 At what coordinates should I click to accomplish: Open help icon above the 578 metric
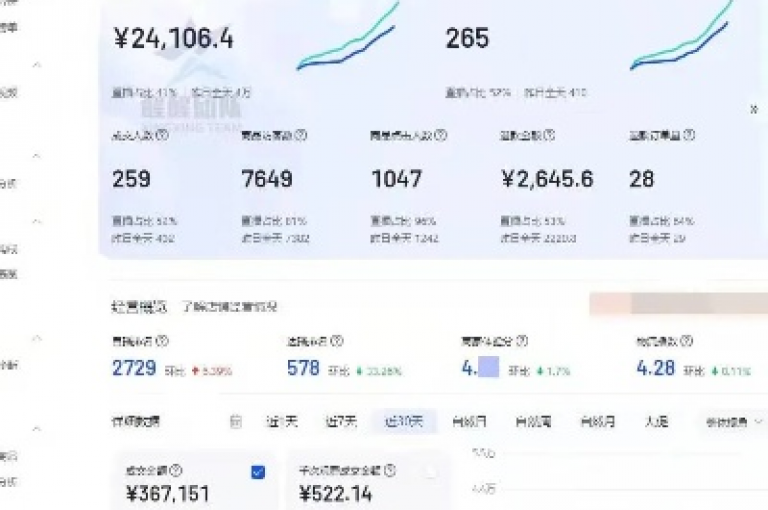337,341
